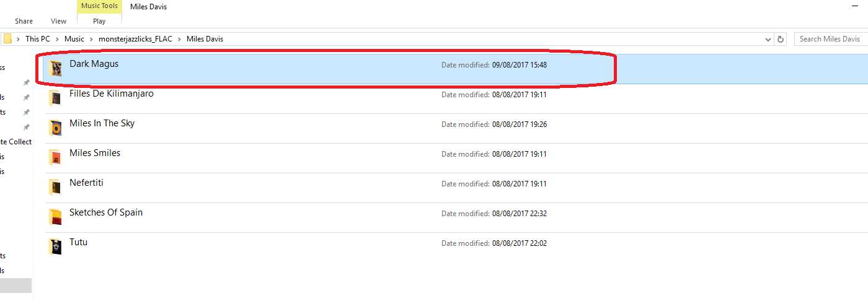868x301 pixels.
Task: Select the Miles Smiles folder icon
Action: tap(56, 157)
